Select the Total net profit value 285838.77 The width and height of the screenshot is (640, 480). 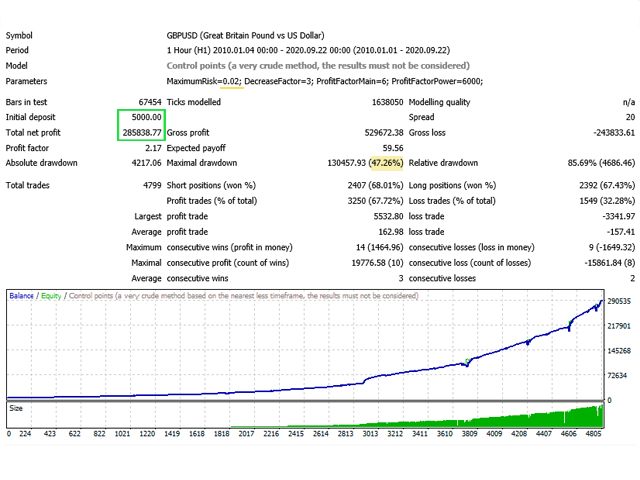click(x=142, y=133)
